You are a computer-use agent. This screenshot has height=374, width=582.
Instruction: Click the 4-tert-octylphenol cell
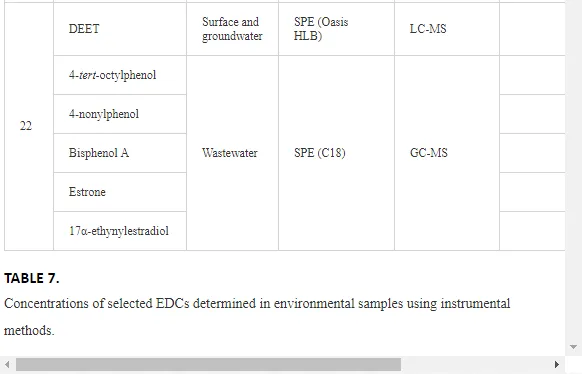(x=120, y=75)
